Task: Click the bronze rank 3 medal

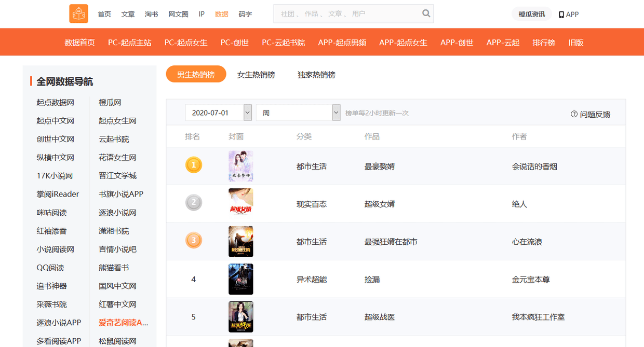Action: pos(194,241)
